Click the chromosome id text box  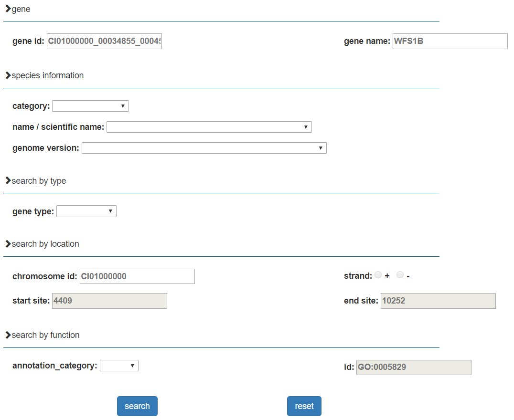(x=137, y=276)
